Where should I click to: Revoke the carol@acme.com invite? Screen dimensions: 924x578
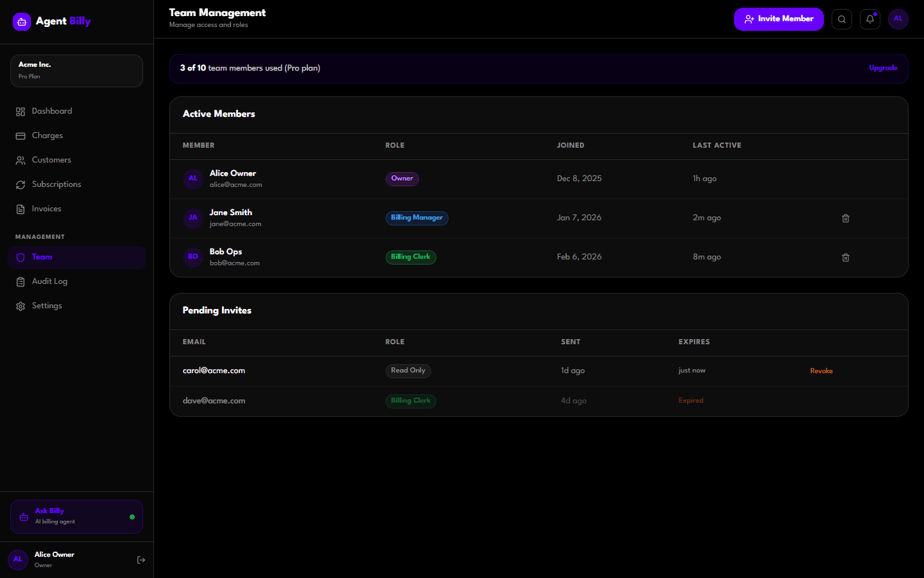click(821, 371)
